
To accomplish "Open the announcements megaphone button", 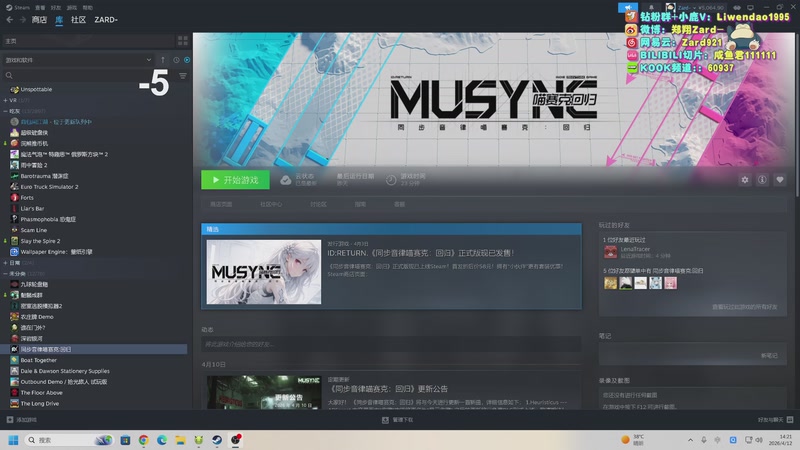I will coord(628,7).
